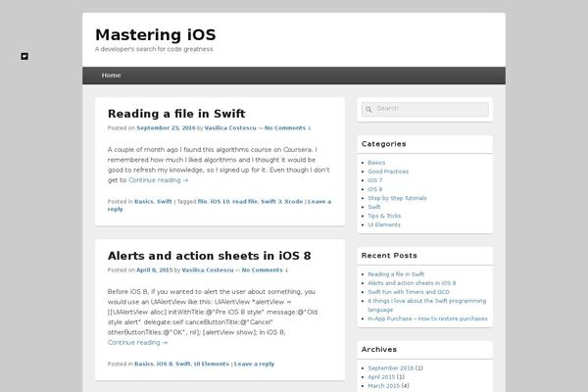Open the 'Xcode' tag link
The image size is (588, 392).
tap(294, 202)
